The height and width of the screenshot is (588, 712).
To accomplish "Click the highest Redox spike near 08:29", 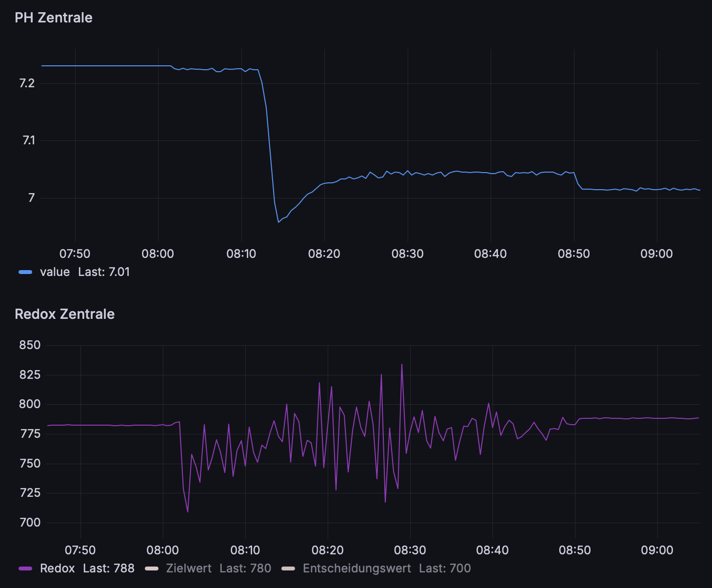I will tap(402, 364).
